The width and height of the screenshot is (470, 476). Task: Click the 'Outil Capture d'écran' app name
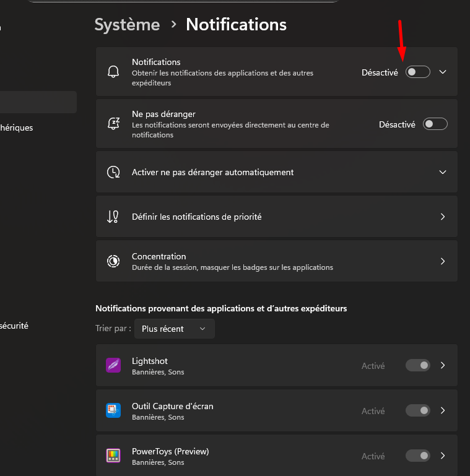[x=172, y=406]
